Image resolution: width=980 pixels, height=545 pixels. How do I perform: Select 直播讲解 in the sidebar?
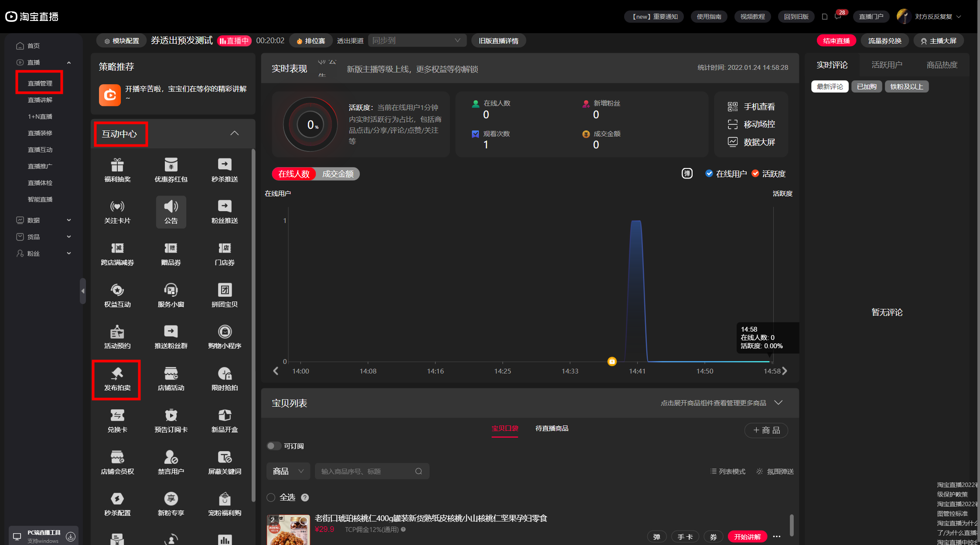click(40, 100)
